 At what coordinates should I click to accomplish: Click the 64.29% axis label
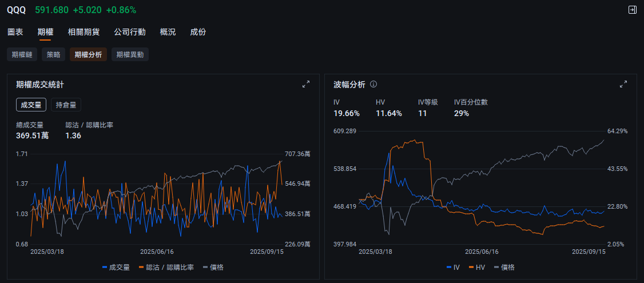pos(618,131)
